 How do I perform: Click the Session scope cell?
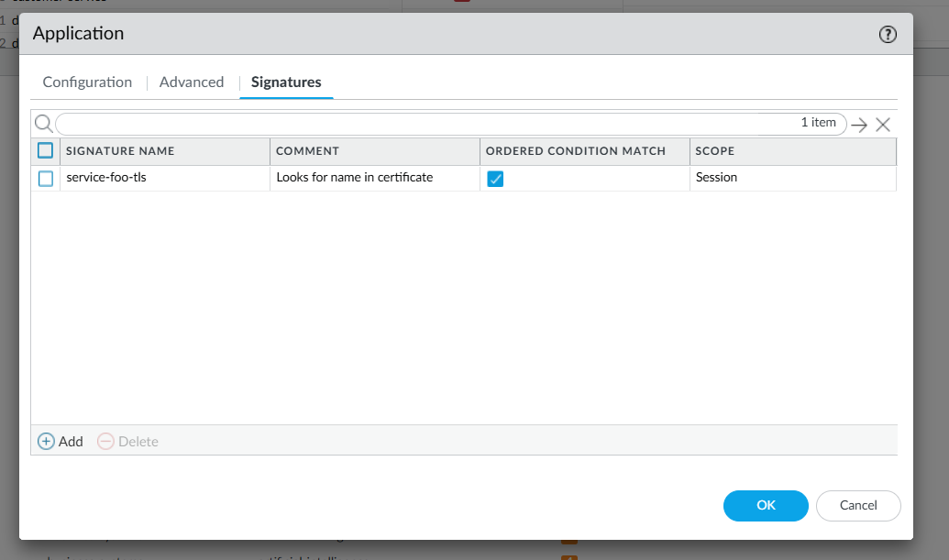pos(716,178)
